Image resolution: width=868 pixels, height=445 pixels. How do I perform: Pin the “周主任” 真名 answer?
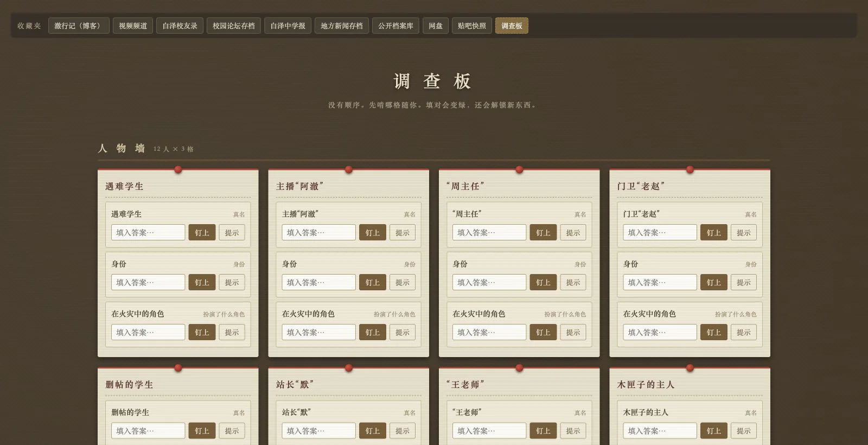point(543,232)
